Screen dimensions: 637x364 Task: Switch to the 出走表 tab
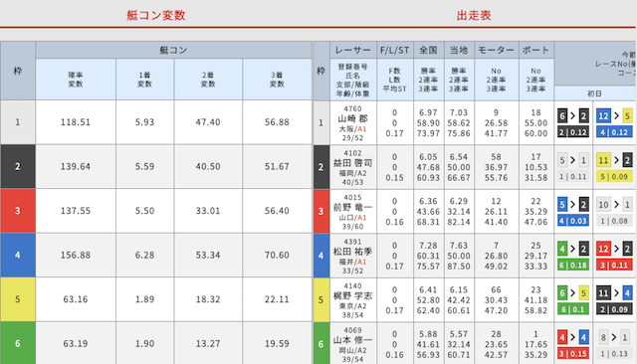[474, 15]
